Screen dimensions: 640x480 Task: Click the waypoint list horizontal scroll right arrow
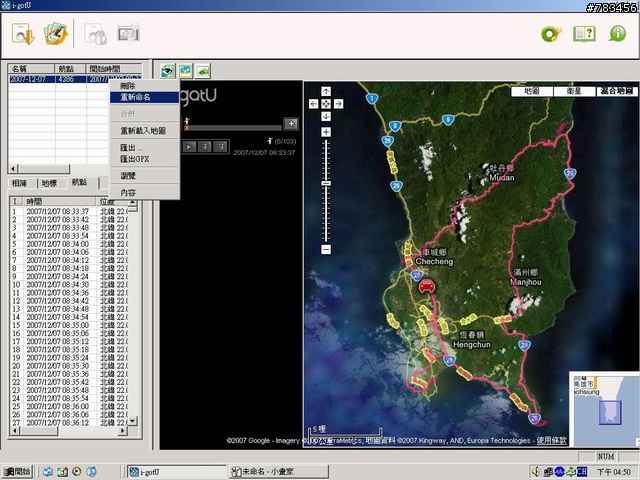tap(123, 431)
